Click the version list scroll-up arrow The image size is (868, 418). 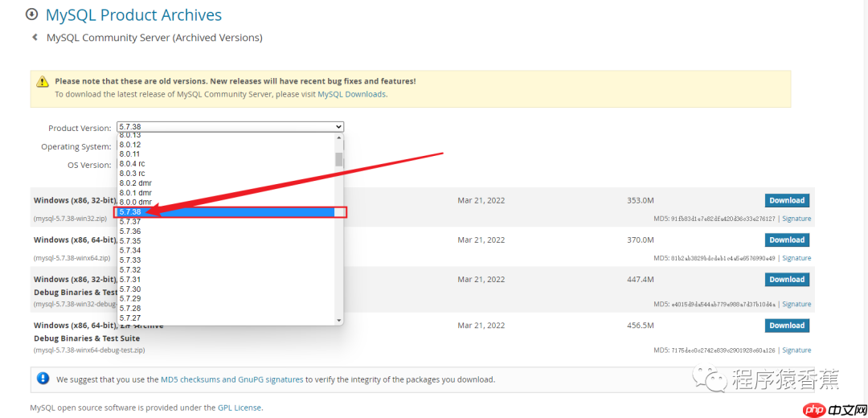339,139
